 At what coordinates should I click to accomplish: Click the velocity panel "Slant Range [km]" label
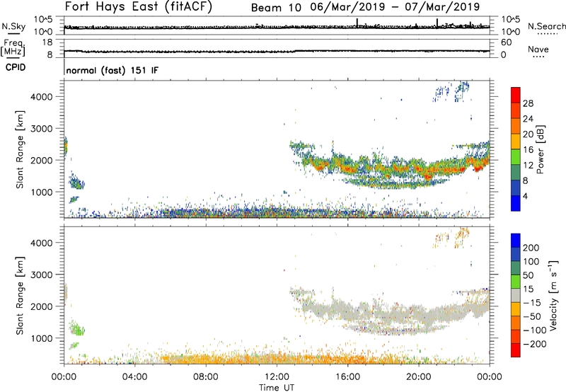pos(20,296)
